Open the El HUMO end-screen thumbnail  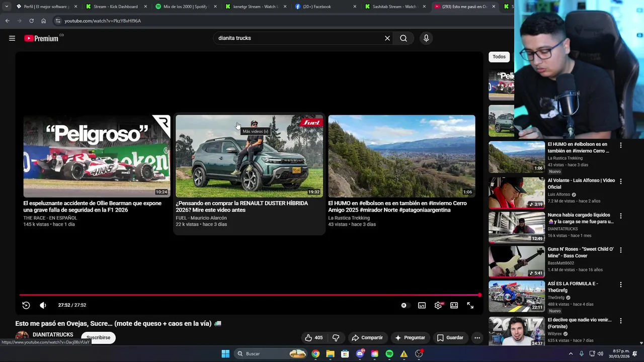coord(401,156)
